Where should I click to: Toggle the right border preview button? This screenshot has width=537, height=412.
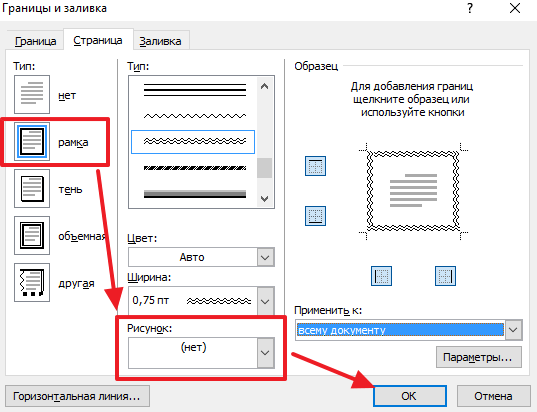(445, 276)
